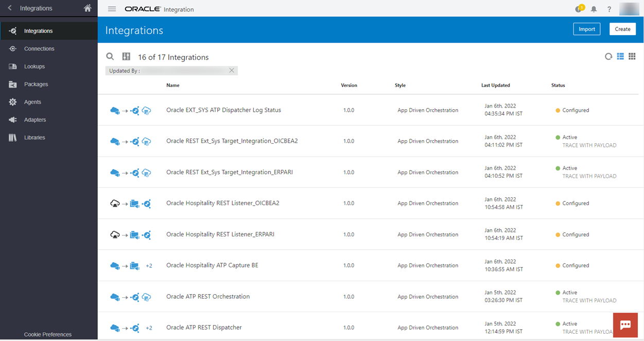This screenshot has width=644, height=341.
Task: Open Agents in the sidebar
Action: point(49,102)
